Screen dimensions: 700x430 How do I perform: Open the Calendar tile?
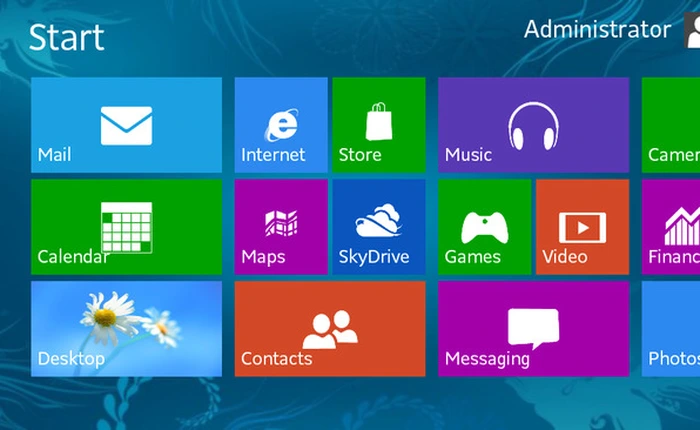tap(126, 227)
